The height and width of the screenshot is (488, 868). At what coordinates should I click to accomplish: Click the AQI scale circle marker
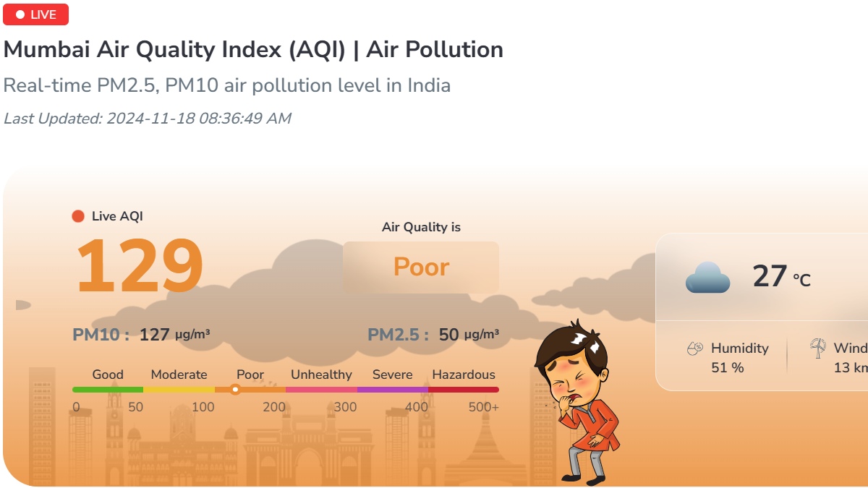tap(235, 390)
